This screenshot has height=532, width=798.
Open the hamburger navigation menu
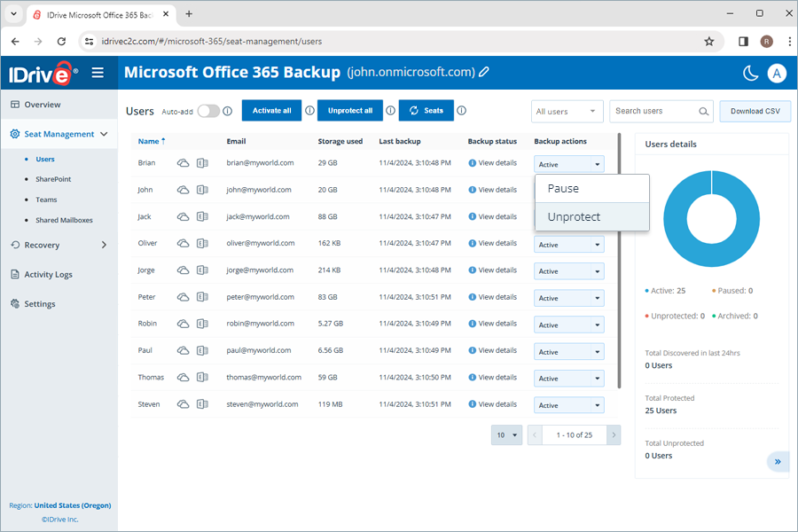click(98, 73)
